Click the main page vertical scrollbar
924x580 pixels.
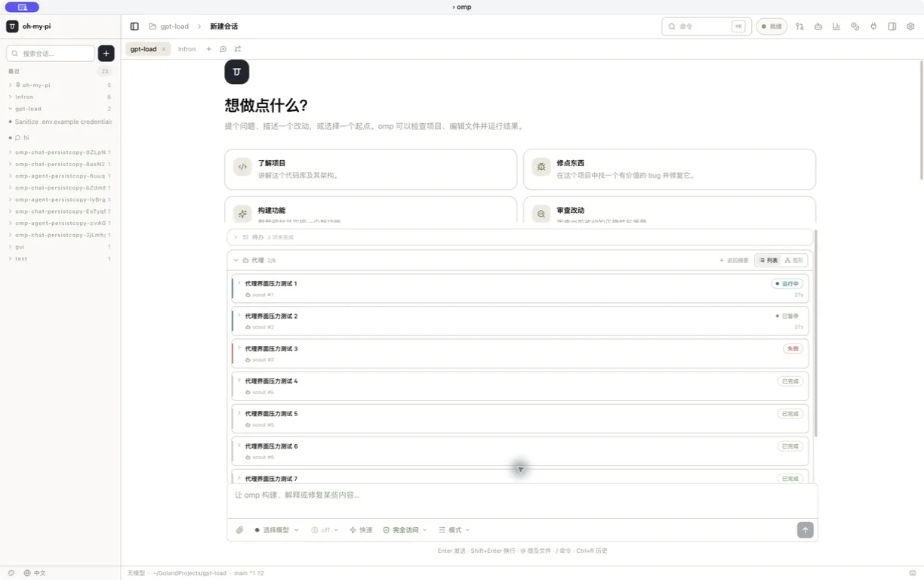tap(921, 119)
